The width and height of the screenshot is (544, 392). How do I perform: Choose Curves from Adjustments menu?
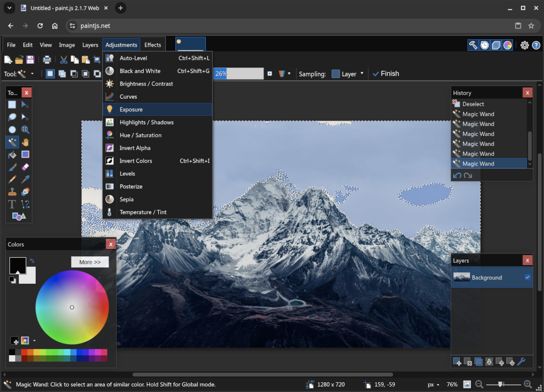point(157,97)
